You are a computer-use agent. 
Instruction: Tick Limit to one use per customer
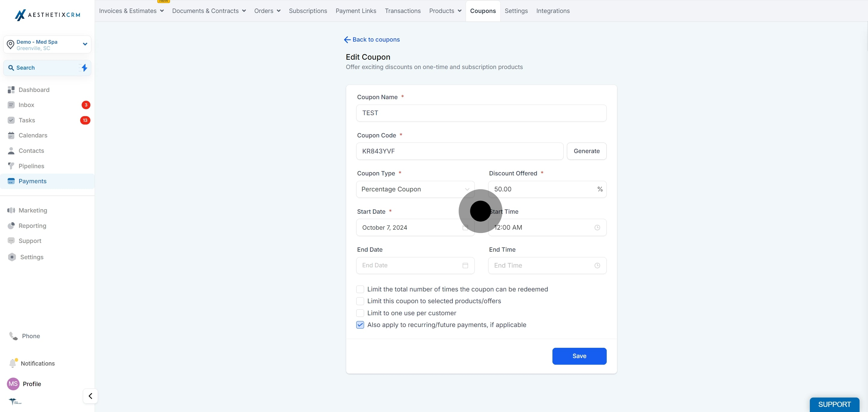(360, 313)
